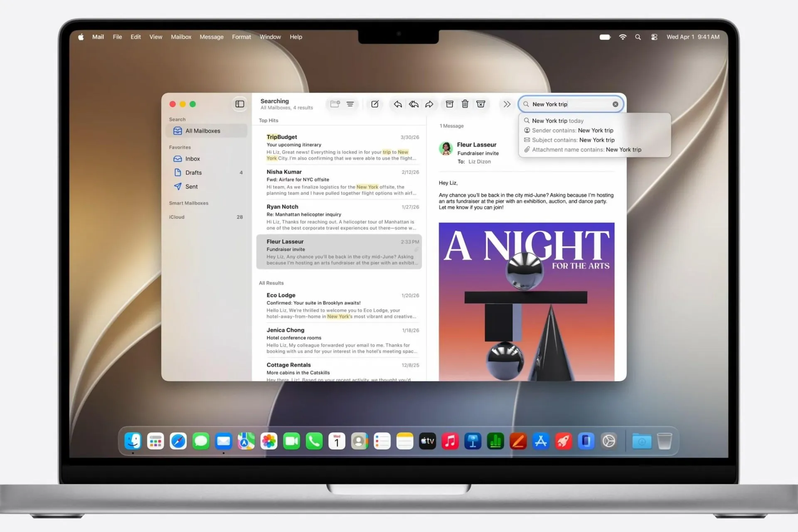This screenshot has height=532, width=798.
Task: Open Ryan Notch's helicopter inquiry email
Action: click(339, 217)
